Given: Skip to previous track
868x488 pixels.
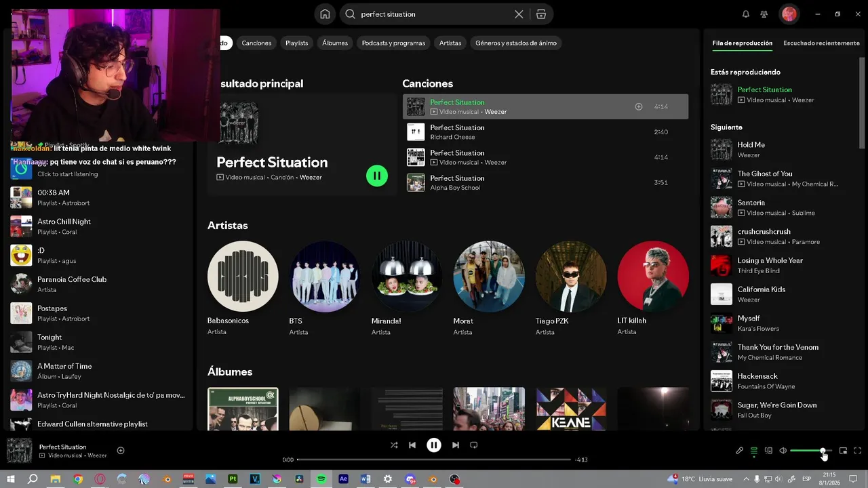Looking at the screenshot, I should coord(412,445).
